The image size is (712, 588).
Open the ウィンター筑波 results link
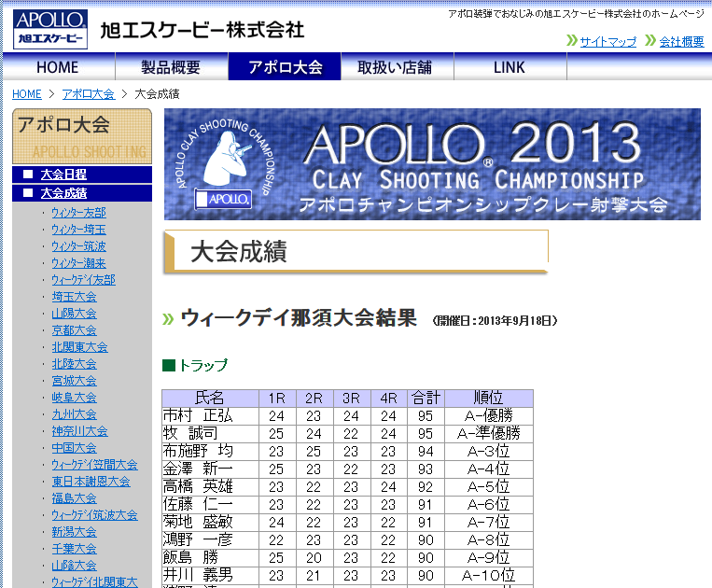(x=78, y=246)
